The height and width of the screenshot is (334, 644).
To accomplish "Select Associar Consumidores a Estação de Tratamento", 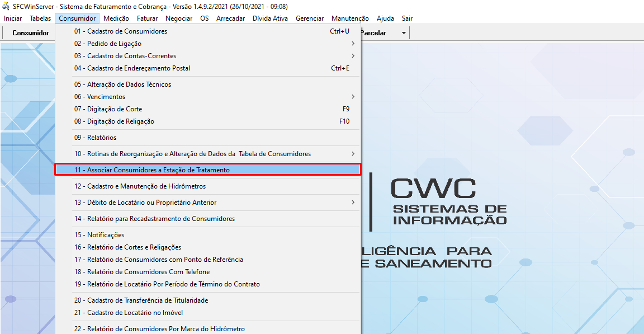I will click(x=158, y=170).
